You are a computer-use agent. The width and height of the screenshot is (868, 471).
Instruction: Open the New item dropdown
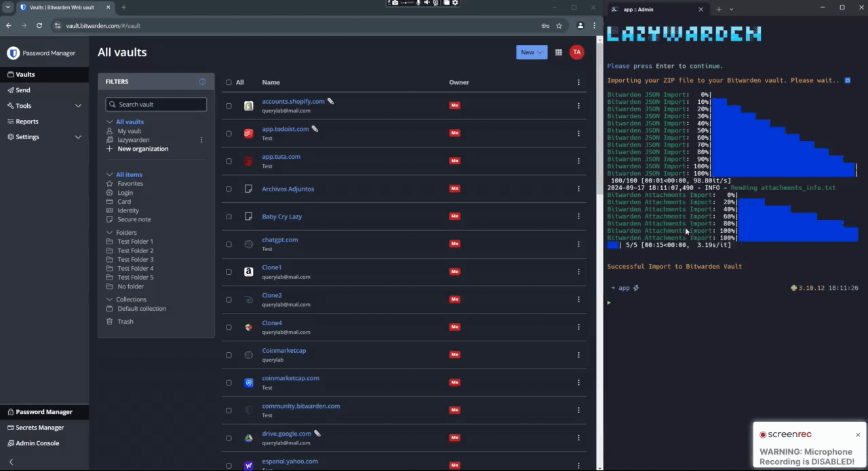tap(532, 52)
